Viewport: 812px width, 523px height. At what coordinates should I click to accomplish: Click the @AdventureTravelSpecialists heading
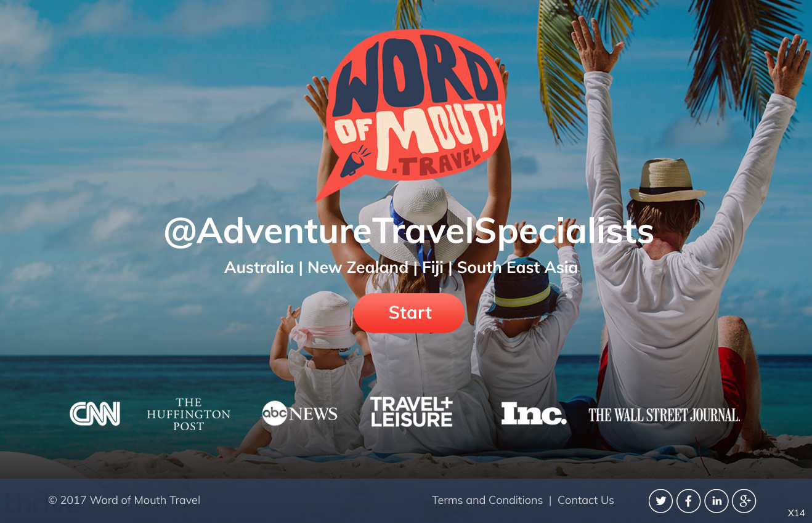tap(408, 232)
